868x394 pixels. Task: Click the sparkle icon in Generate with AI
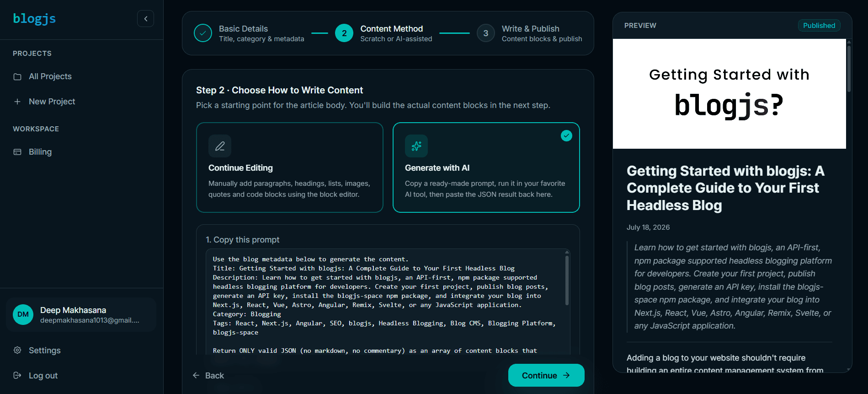[x=416, y=146]
